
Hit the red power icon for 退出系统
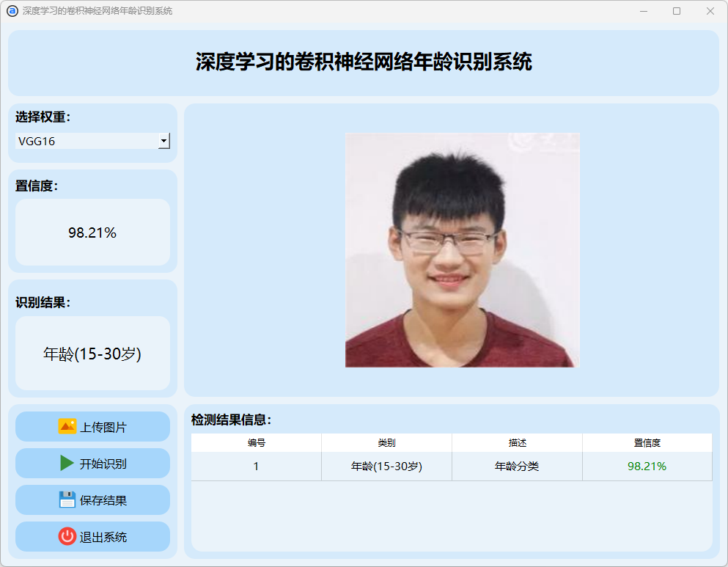coord(67,537)
